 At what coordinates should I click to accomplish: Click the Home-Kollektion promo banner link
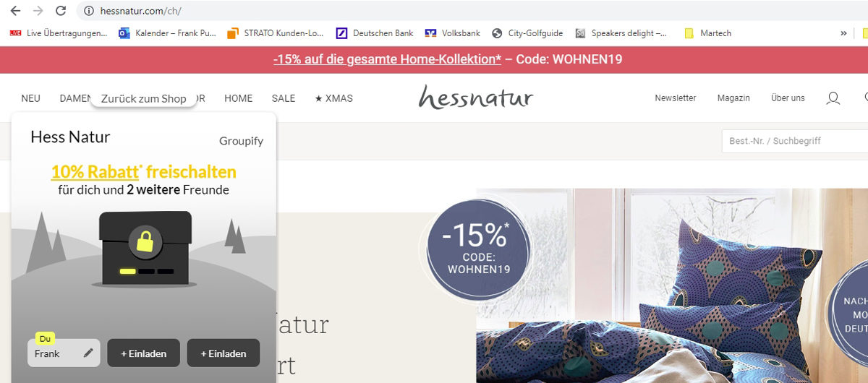[387, 59]
